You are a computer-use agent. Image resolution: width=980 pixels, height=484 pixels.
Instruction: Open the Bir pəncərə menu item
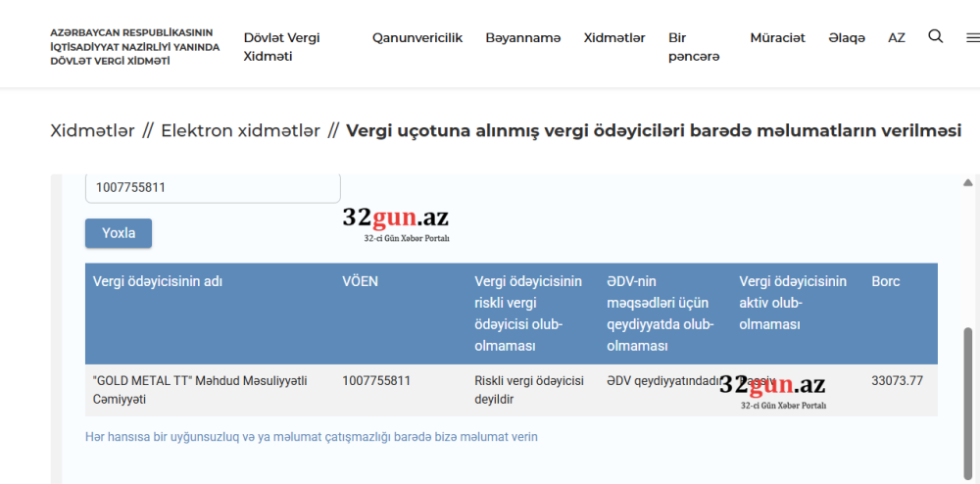coord(693,47)
